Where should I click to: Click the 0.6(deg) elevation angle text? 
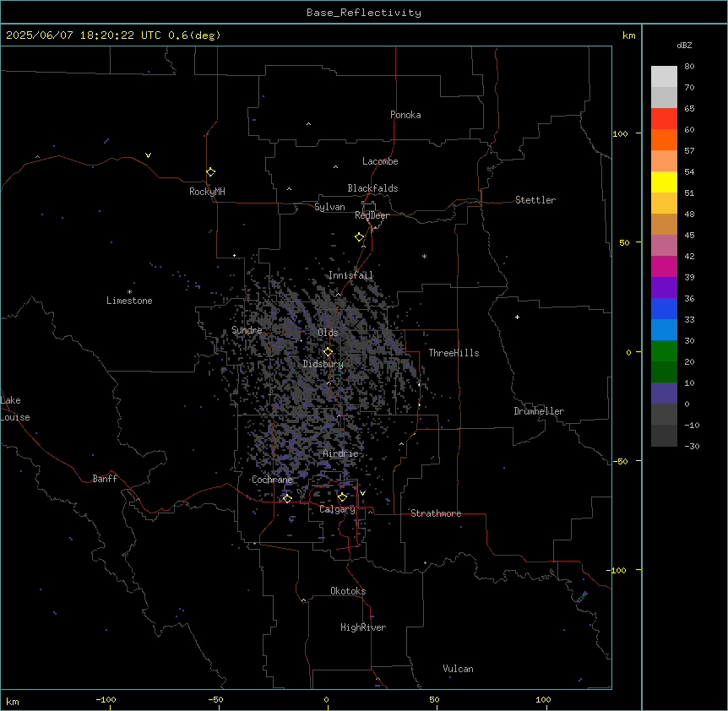click(x=194, y=35)
